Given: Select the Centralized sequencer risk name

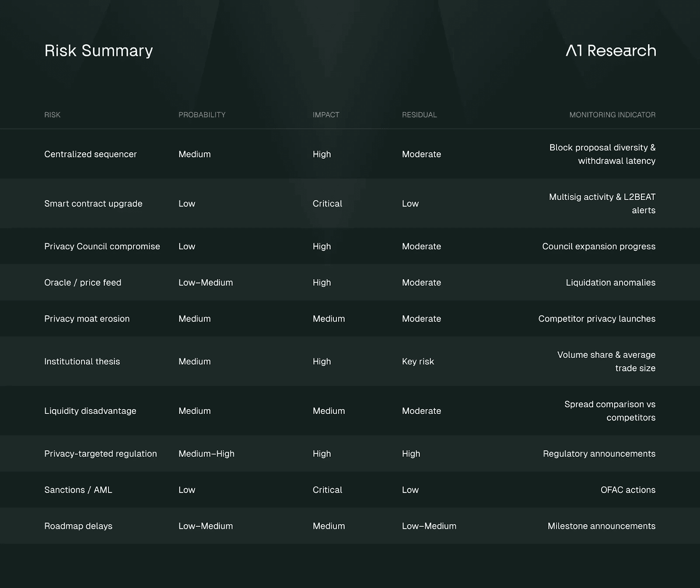Looking at the screenshot, I should pyautogui.click(x=91, y=154).
